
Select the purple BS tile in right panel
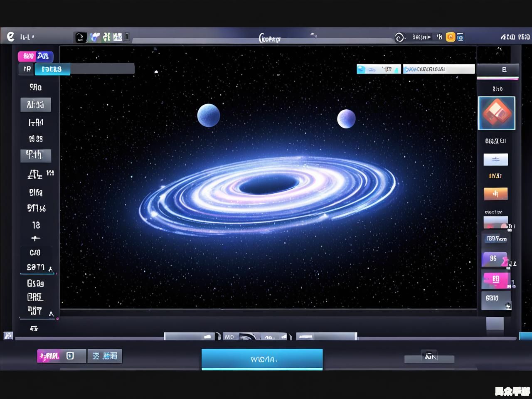tap(494, 259)
